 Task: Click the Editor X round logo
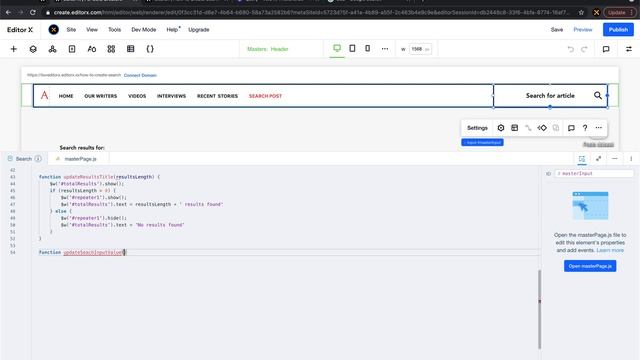click(53, 30)
